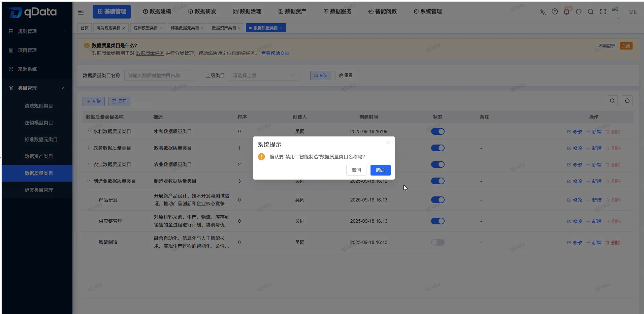Image resolution: width=644 pixels, height=314 pixels.
Task: Collapse the 制造业数据质量类目 row
Action: coord(89,181)
